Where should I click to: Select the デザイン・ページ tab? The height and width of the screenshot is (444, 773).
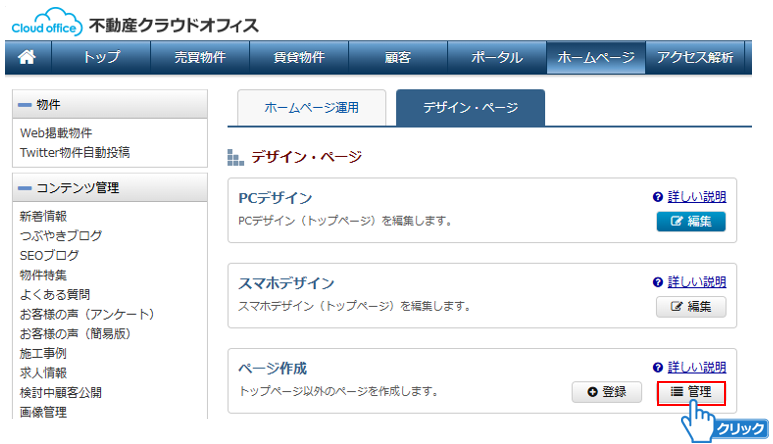pyautogui.click(x=470, y=107)
